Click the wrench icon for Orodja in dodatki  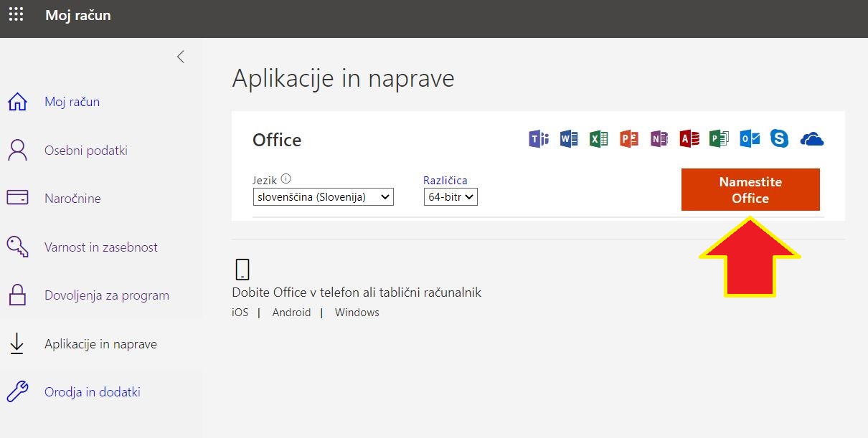coord(17,392)
